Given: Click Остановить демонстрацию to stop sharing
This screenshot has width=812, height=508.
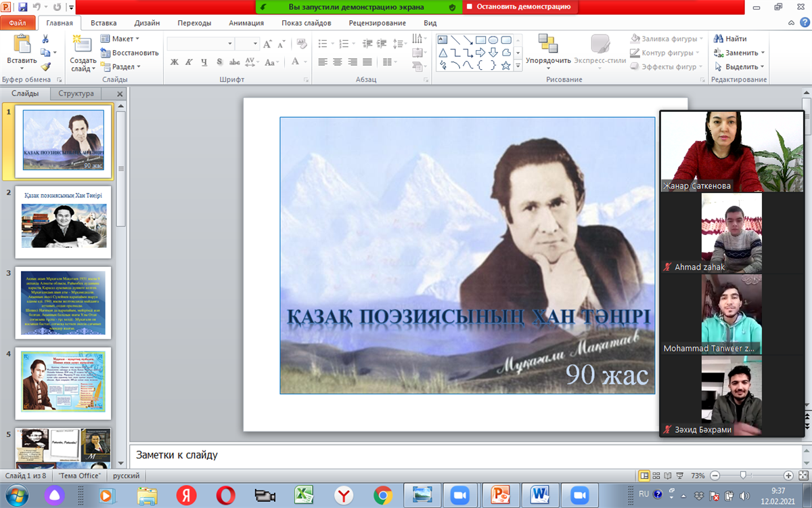Looking at the screenshot, I should 521,7.
